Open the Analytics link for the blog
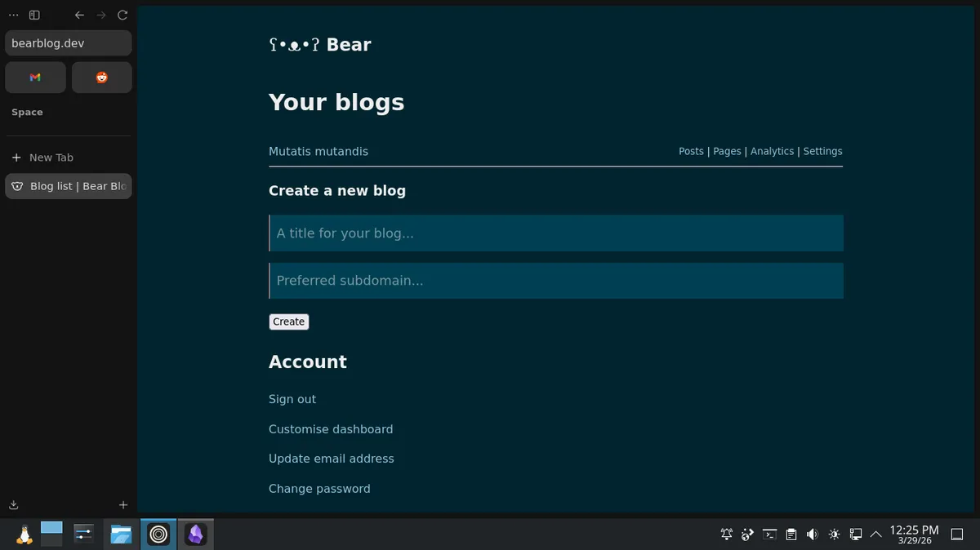This screenshot has height=550, width=980. click(x=772, y=152)
